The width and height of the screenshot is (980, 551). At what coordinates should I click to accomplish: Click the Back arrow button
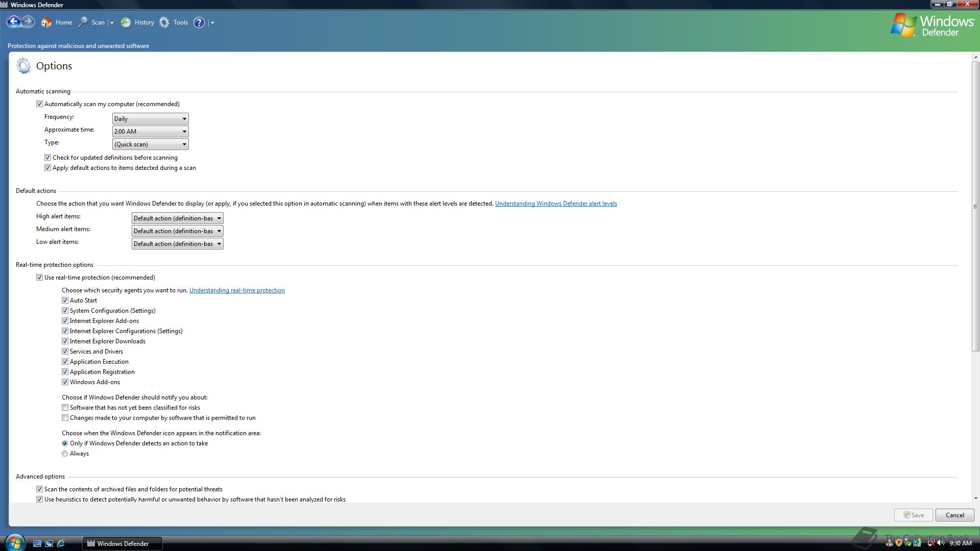click(x=14, y=22)
